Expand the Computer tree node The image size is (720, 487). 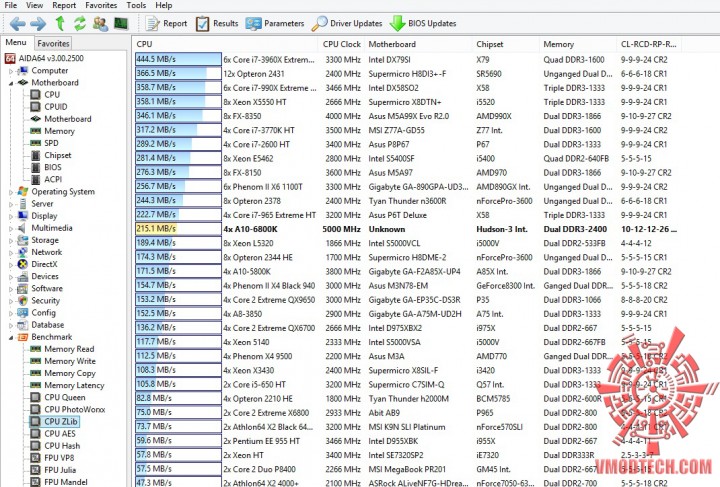pyautogui.click(x=11, y=71)
